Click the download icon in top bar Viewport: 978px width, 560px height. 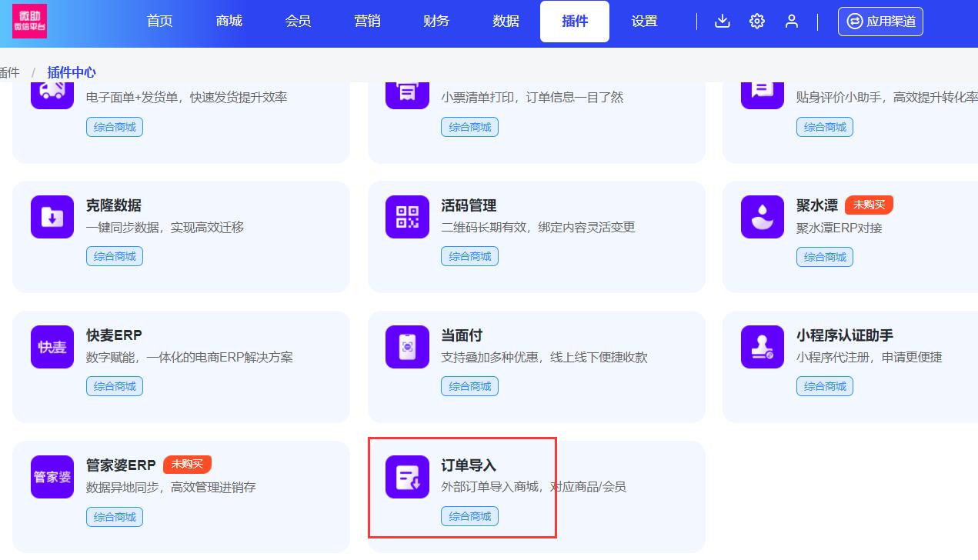click(x=722, y=22)
